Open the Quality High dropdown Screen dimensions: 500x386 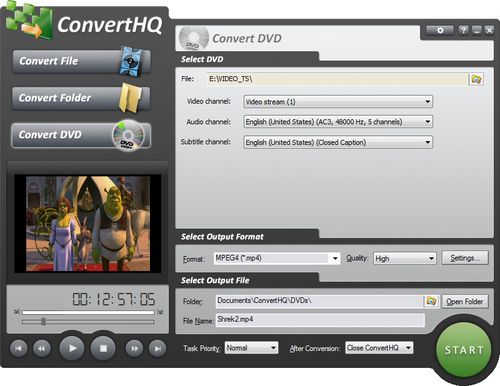(x=404, y=258)
